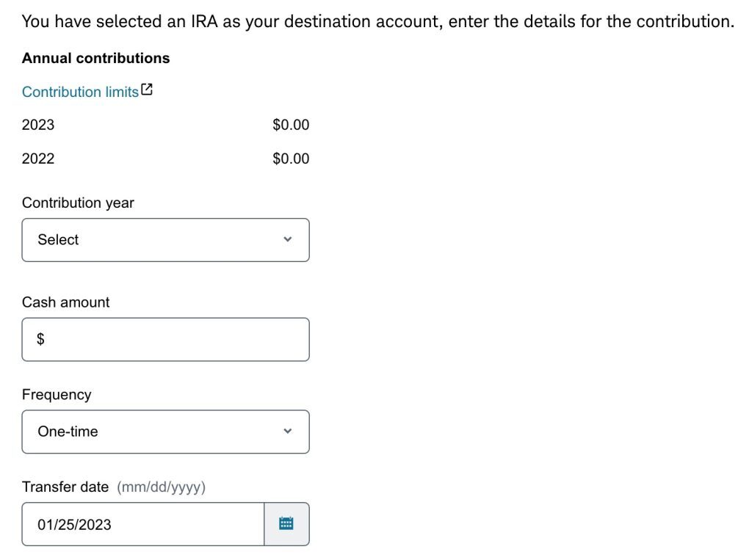Click the 2022 year row label
Image resolution: width=752 pixels, height=560 pixels.
pyautogui.click(x=38, y=159)
